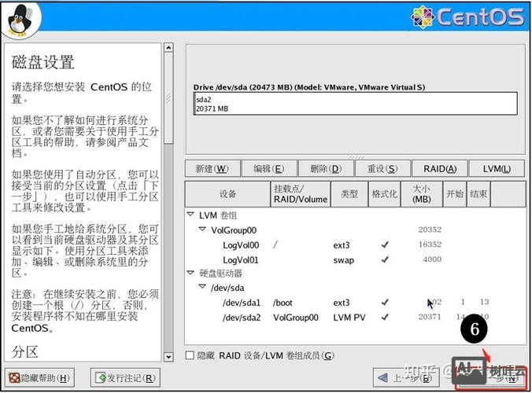Screen dimensions: 532x393
Task: Click the 新建(W) button
Action: click(x=212, y=168)
